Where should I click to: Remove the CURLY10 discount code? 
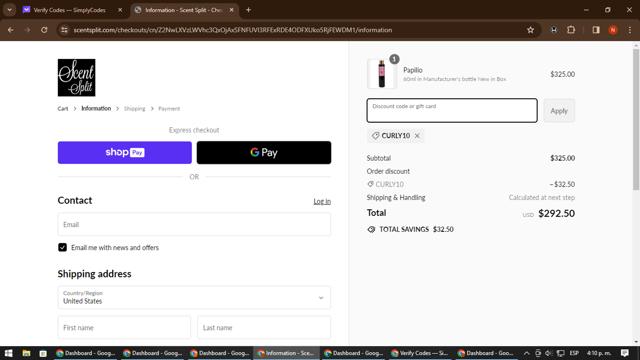pyautogui.click(x=417, y=136)
